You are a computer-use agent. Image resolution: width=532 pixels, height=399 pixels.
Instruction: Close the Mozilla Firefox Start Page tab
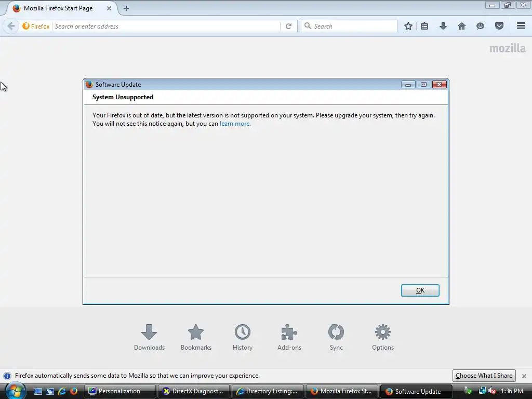[109, 8]
